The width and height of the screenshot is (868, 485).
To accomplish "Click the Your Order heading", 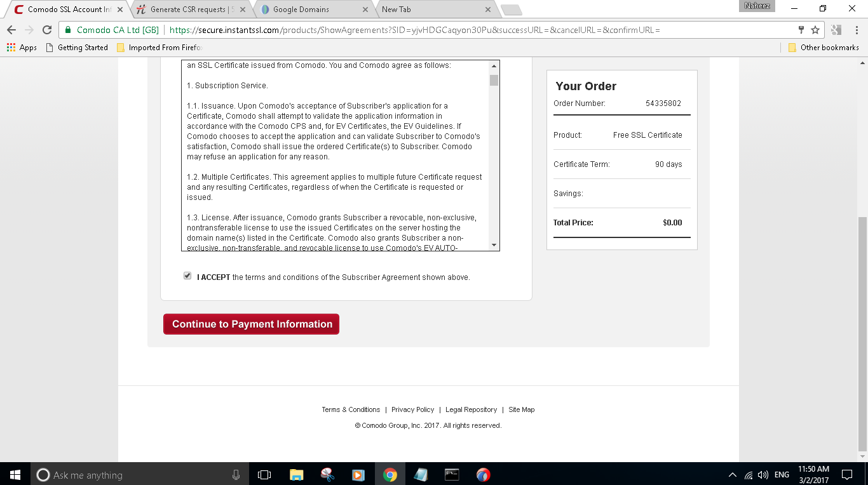I will [586, 86].
